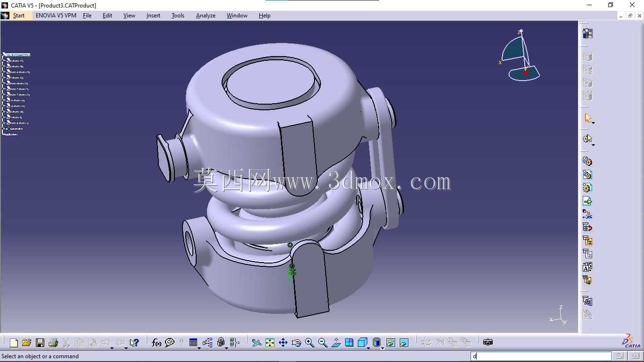This screenshot has height=362, width=644.
Task: Select the orange Select arrow tool
Action: (587, 118)
